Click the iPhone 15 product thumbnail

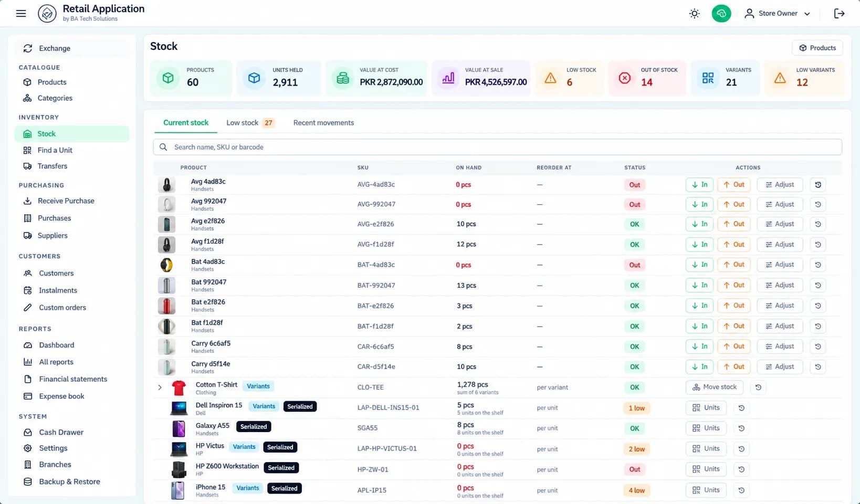click(x=178, y=490)
